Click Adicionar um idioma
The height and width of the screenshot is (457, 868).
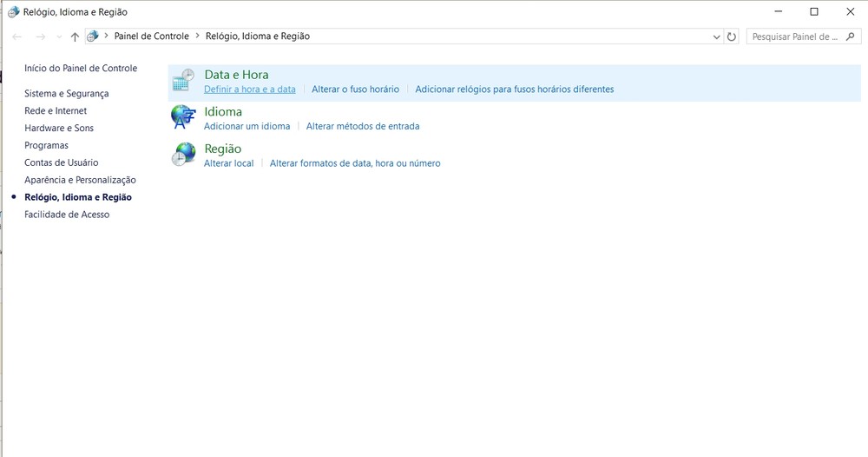tap(247, 126)
